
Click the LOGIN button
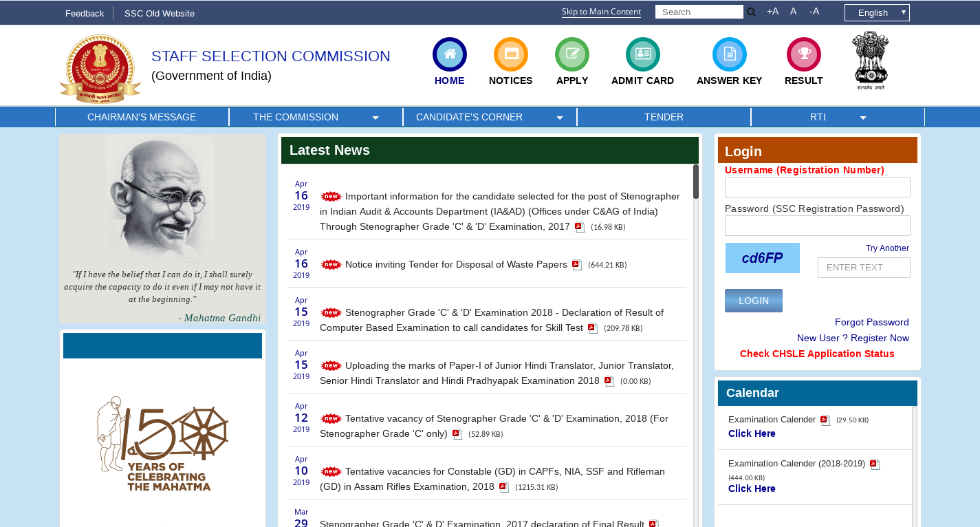(x=753, y=300)
